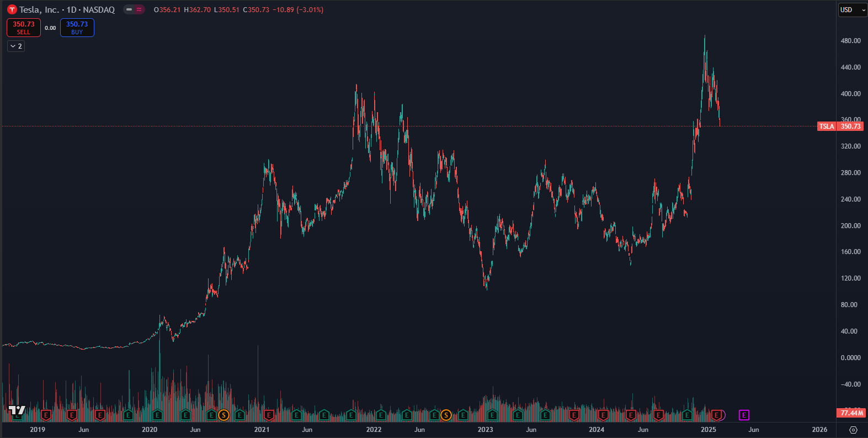
Task: Click the 2019 time axis label
Action: (38, 430)
